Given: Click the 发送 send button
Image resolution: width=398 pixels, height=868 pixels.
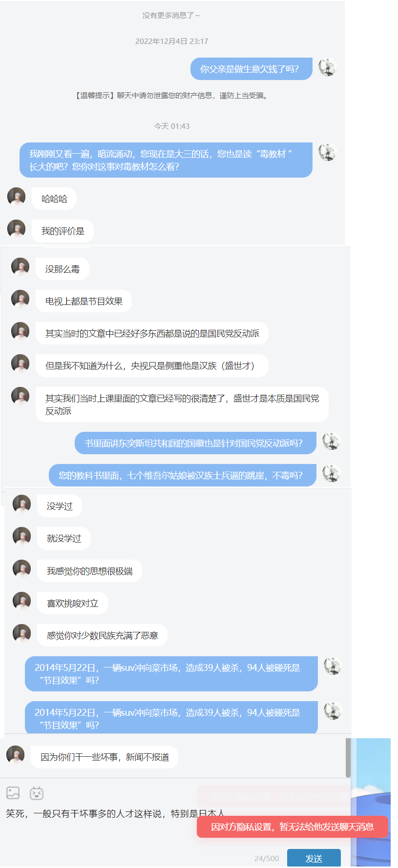Looking at the screenshot, I should click(314, 858).
